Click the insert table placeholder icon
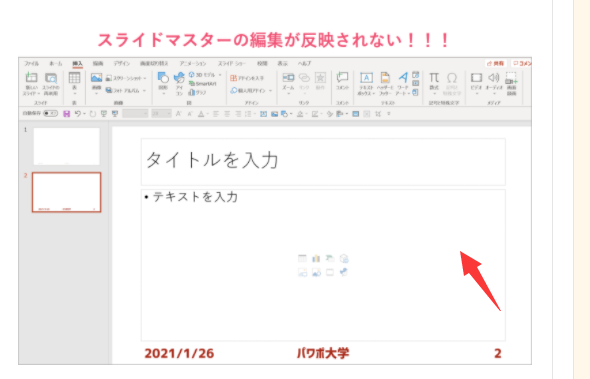The image size is (590, 379). [302, 258]
